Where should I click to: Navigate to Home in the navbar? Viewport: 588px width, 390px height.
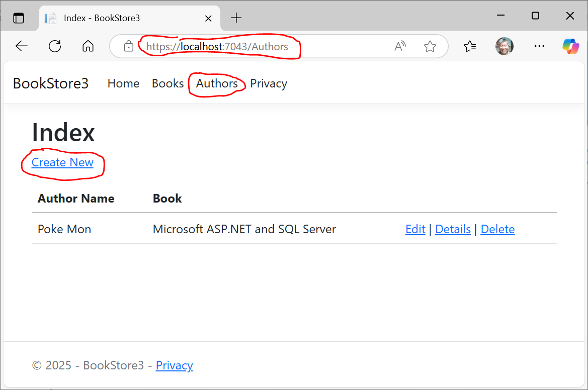click(123, 83)
